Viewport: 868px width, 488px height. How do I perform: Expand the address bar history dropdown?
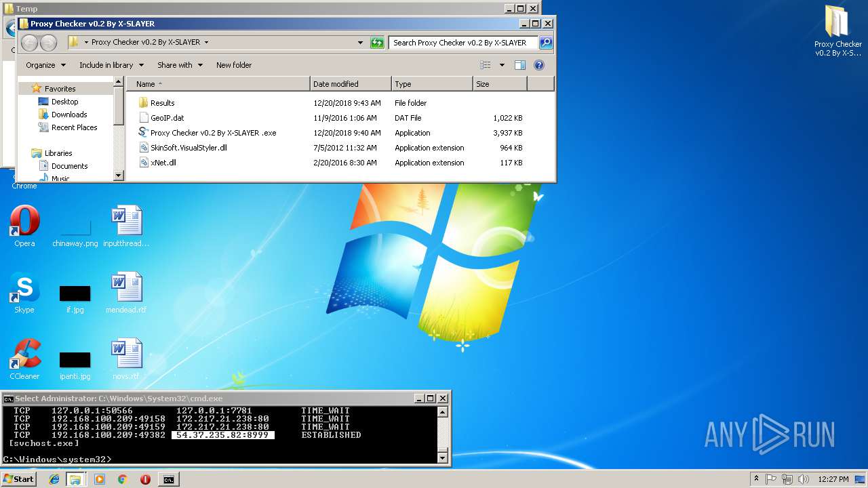(x=361, y=43)
